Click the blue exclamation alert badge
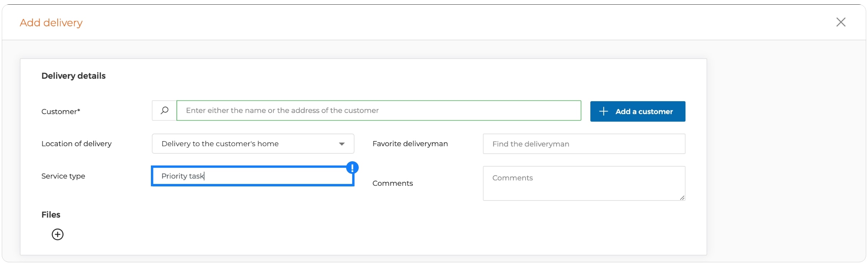The width and height of the screenshot is (868, 266). click(x=352, y=167)
